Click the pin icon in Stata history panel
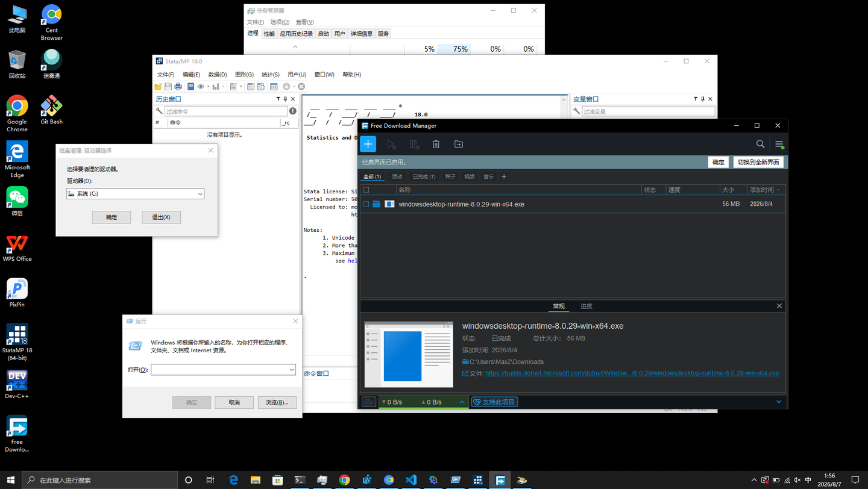The width and height of the screenshot is (868, 489). tap(286, 99)
